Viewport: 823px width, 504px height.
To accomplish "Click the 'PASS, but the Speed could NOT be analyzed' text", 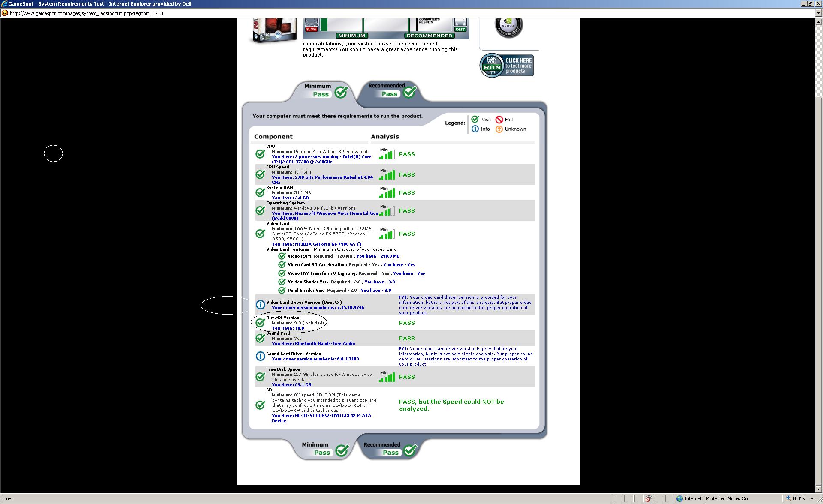I will [x=451, y=405].
